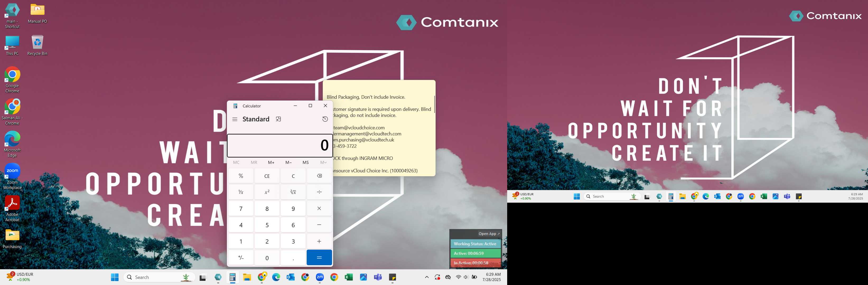Click the decimal point key
This screenshot has height=285, width=868.
[x=293, y=257]
